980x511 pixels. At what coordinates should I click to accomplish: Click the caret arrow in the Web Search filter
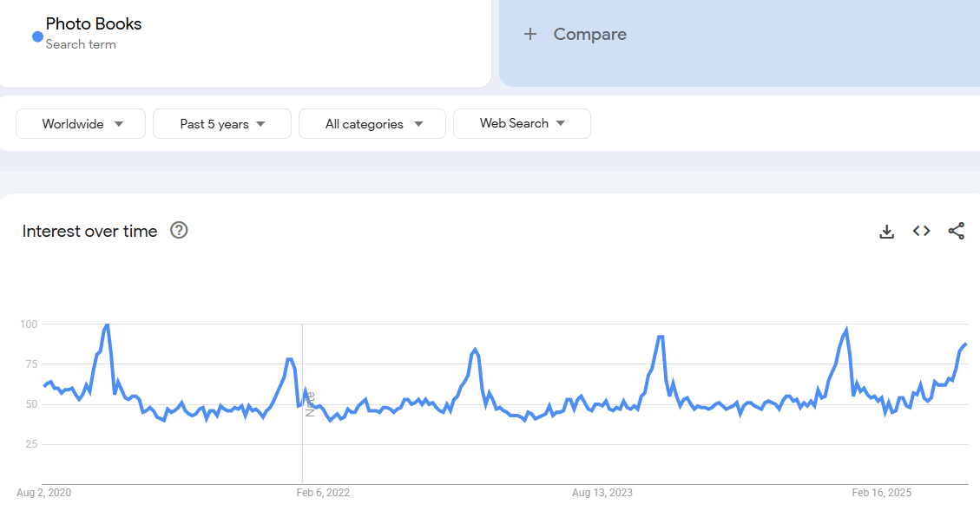tap(561, 123)
